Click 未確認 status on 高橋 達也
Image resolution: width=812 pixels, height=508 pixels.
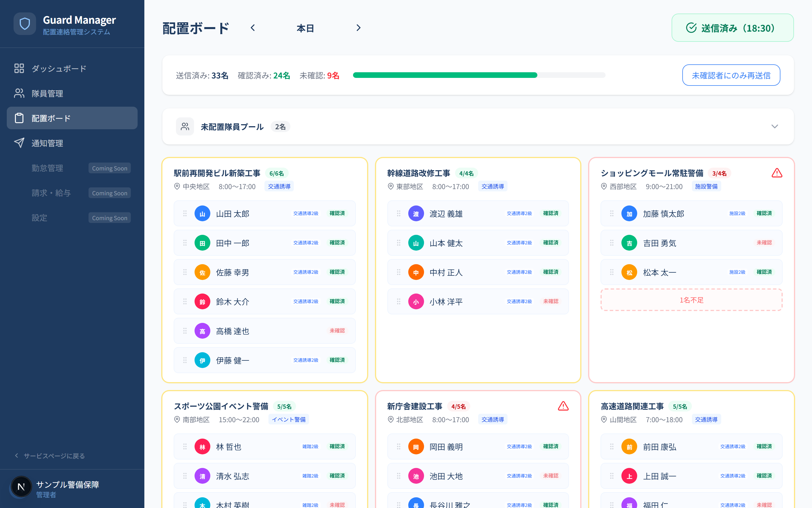pyautogui.click(x=337, y=331)
